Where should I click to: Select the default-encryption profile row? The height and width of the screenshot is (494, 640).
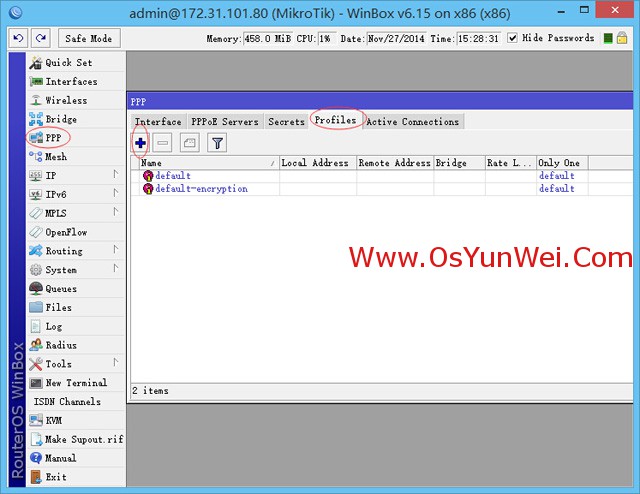point(382,189)
